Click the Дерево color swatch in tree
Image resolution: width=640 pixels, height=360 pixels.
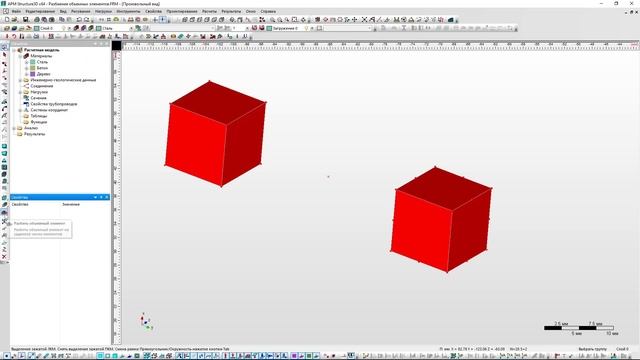33,74
